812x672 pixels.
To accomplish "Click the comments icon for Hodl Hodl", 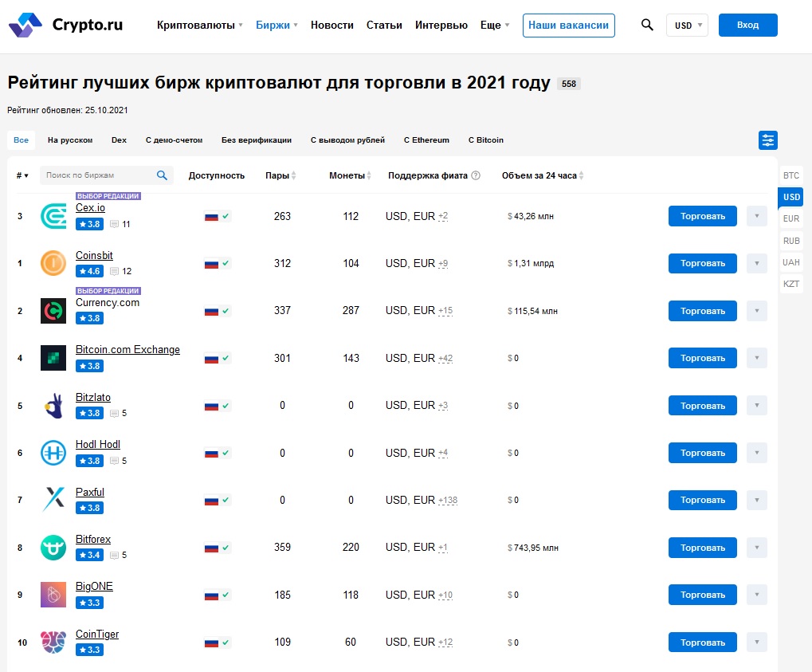I will [x=115, y=461].
